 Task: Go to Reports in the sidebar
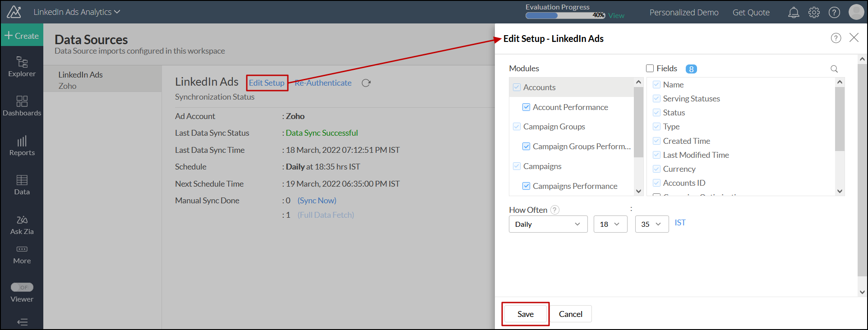point(22,146)
